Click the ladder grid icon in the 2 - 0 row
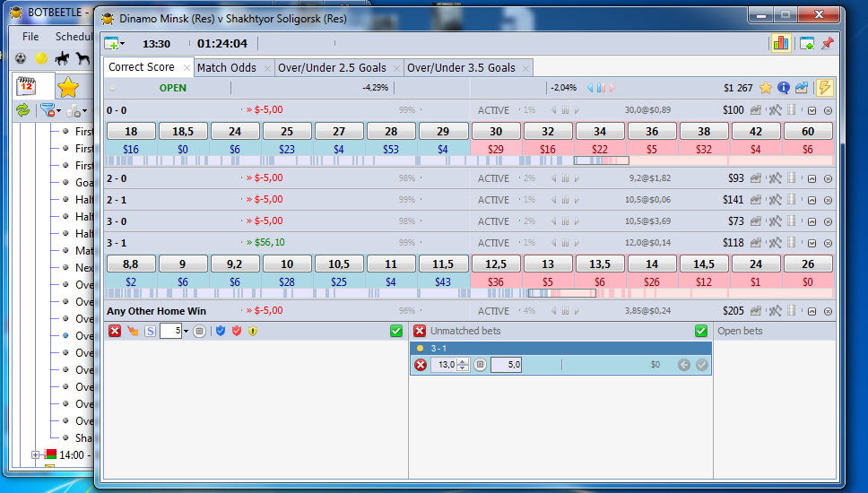This screenshot has height=493, width=868. (x=792, y=178)
